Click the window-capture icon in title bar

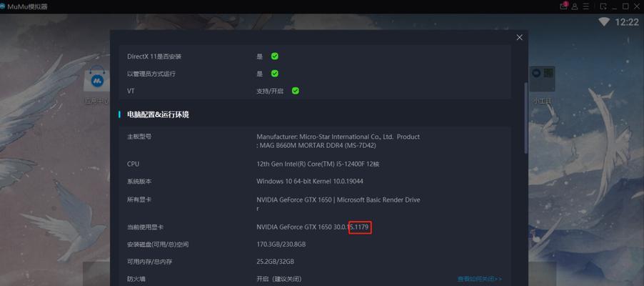(x=603, y=6)
